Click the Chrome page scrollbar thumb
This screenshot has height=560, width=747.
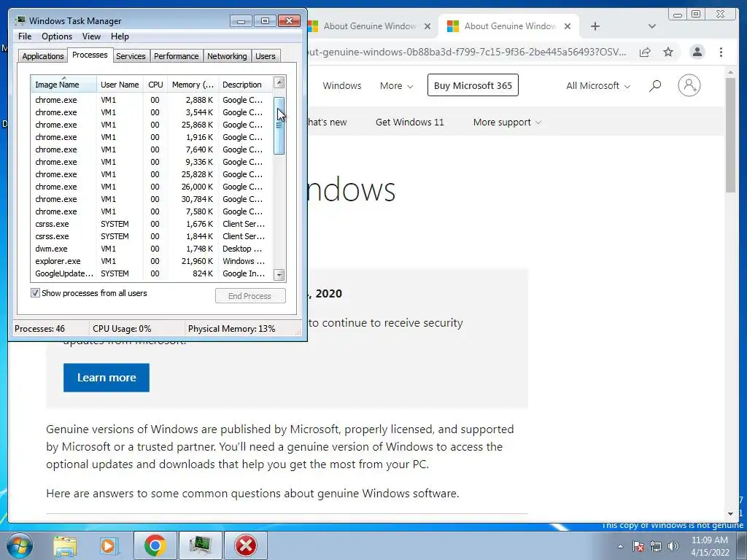[x=731, y=135]
